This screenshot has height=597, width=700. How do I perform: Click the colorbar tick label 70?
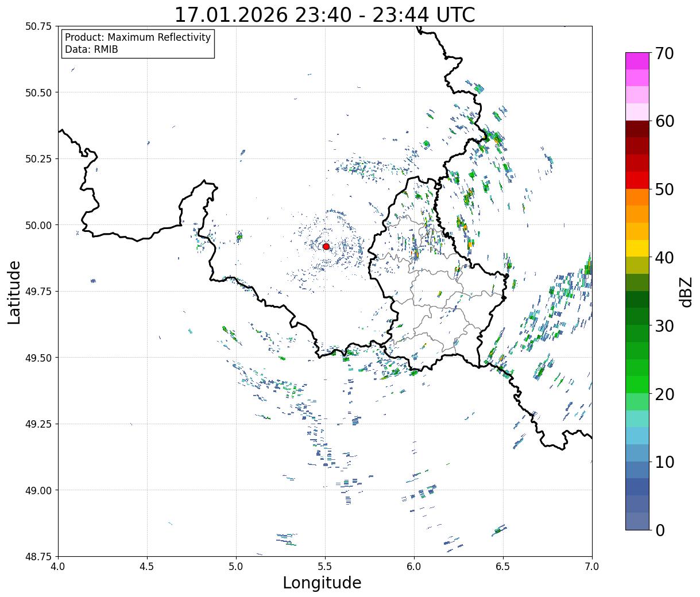664,53
